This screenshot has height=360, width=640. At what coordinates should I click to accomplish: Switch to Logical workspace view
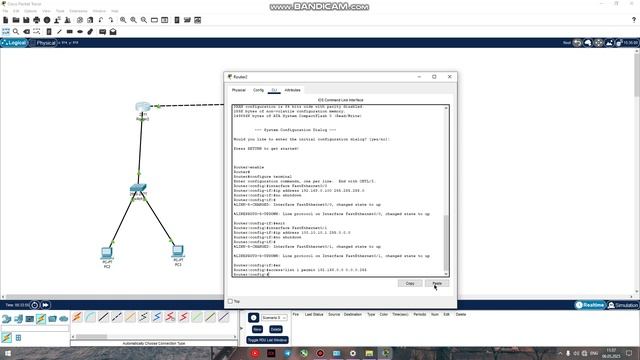tap(14, 43)
